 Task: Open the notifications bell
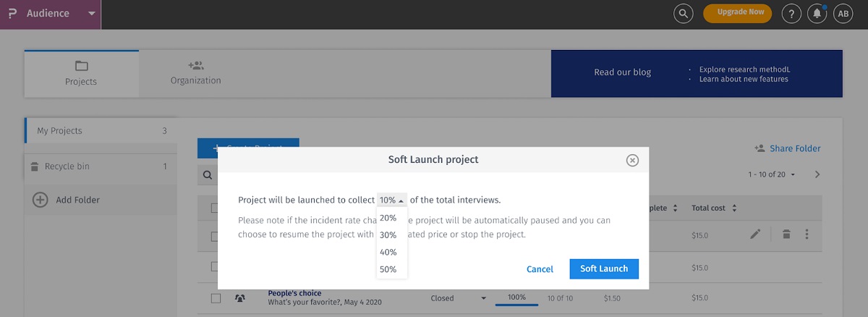click(817, 13)
